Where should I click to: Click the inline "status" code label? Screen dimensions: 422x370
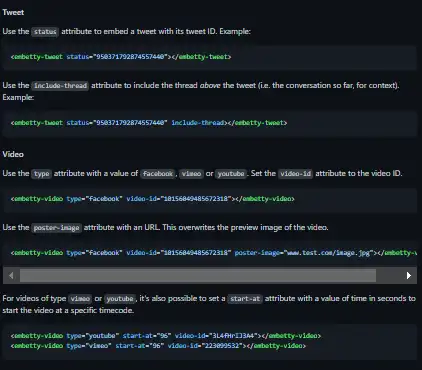click(x=45, y=32)
